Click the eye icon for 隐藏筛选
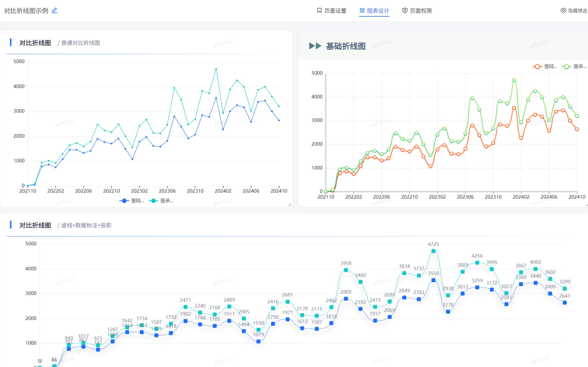This screenshot has height=367, width=588. pos(563,10)
